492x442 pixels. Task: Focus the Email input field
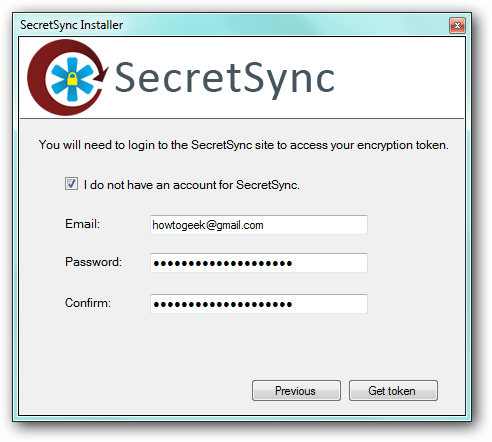tap(259, 225)
